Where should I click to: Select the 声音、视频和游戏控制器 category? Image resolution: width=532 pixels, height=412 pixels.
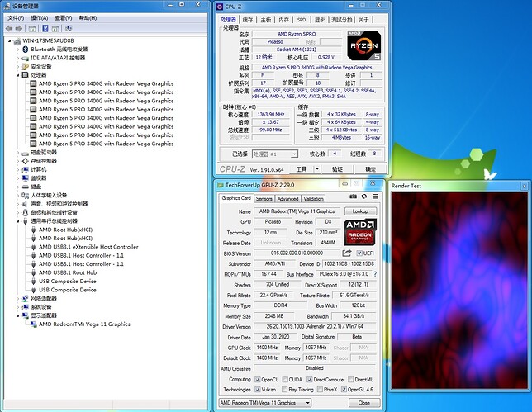coord(59,204)
